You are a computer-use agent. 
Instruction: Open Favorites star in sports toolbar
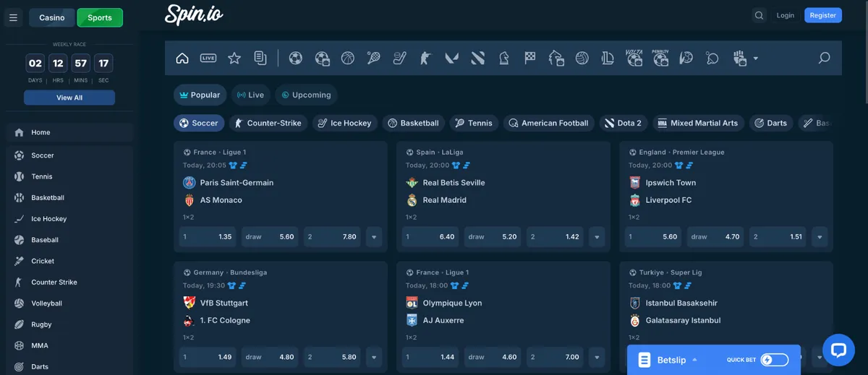coord(234,58)
